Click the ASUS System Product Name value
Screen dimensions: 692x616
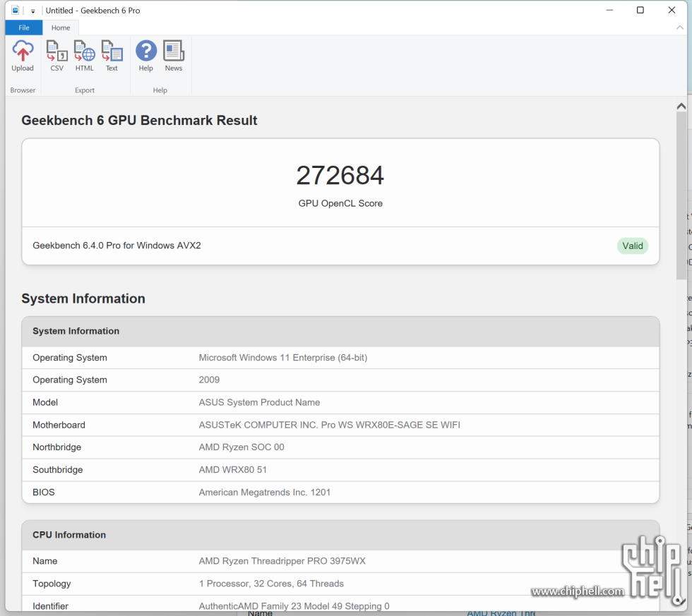pos(259,403)
